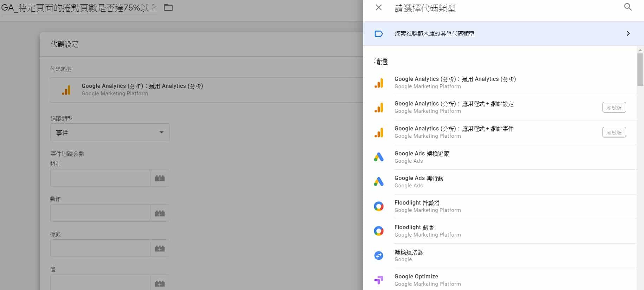
Task: Select Google Analytics 應用程式 + 網站設定 option
Action: tap(454, 107)
